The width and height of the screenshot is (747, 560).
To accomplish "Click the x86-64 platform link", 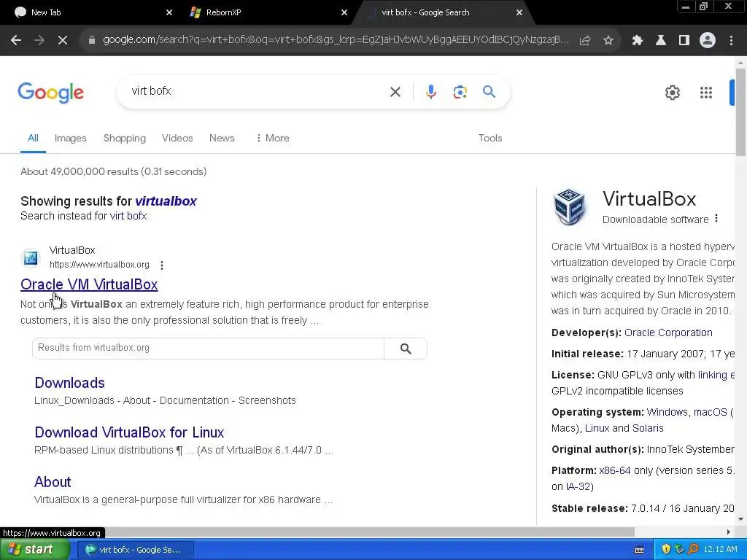I will (615, 470).
